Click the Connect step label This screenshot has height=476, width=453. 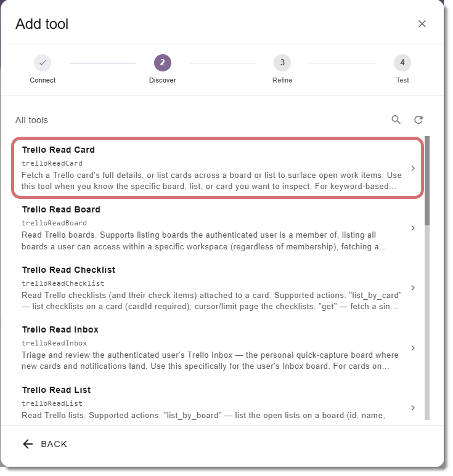(x=43, y=80)
